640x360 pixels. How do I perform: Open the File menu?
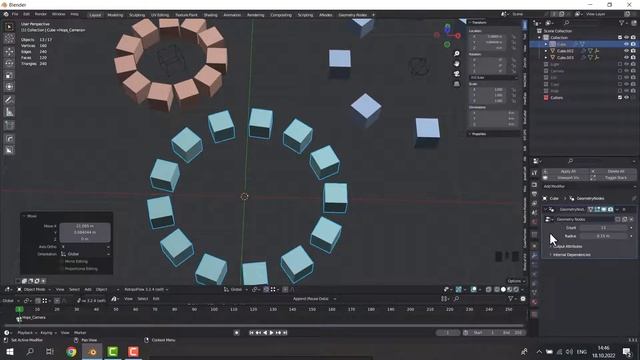click(x=15, y=14)
